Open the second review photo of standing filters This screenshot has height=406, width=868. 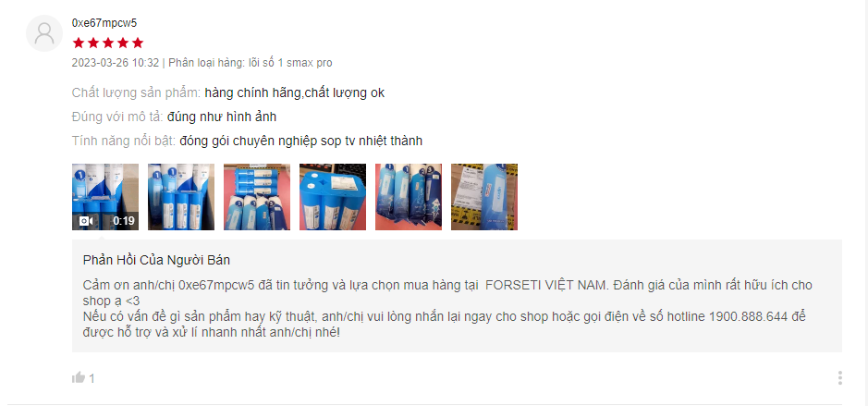click(x=181, y=197)
